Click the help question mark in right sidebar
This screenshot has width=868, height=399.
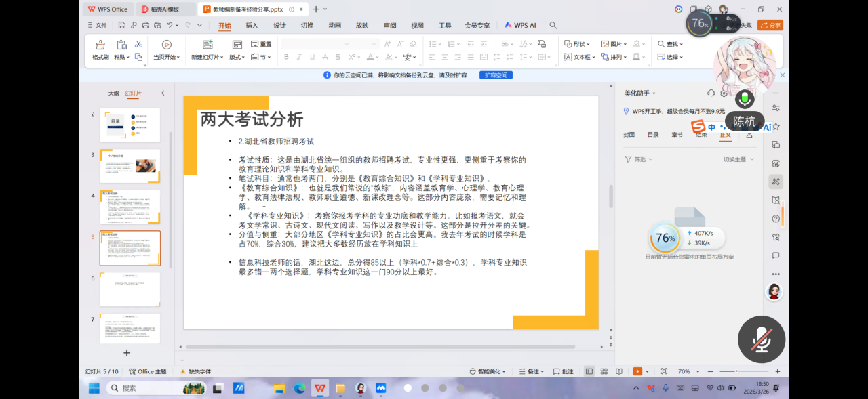coord(776,219)
